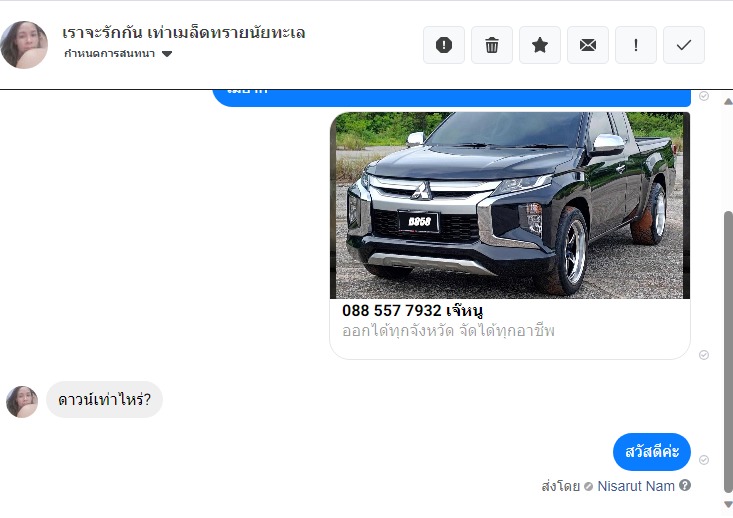Click delivered check icon beside top blue message
The image size is (733, 518).
click(x=704, y=96)
